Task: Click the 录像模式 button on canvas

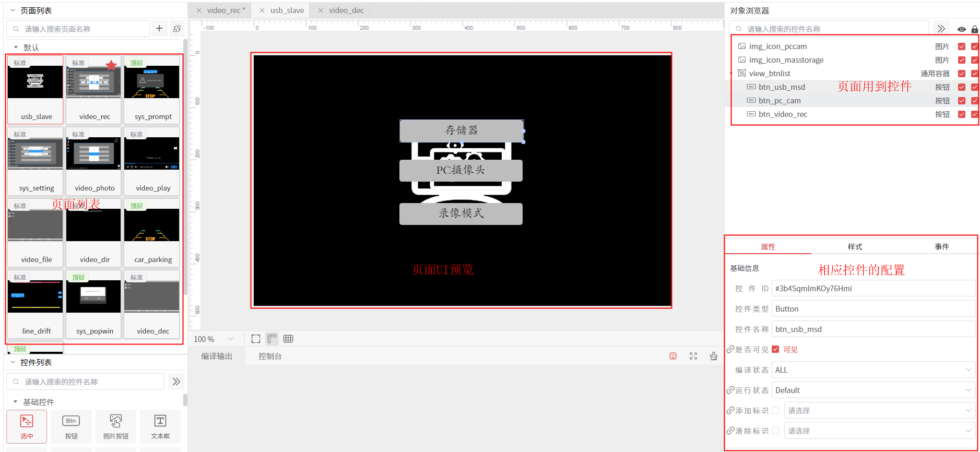Action: click(461, 213)
